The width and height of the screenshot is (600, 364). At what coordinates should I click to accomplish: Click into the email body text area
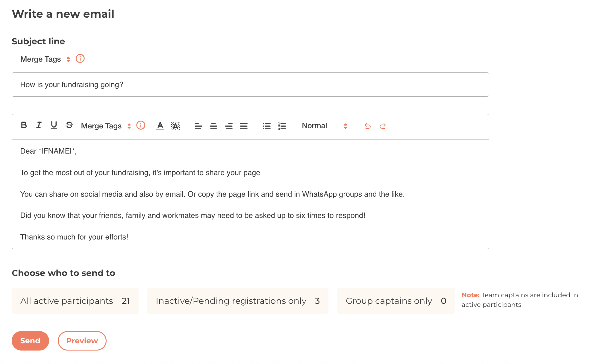coord(250,194)
